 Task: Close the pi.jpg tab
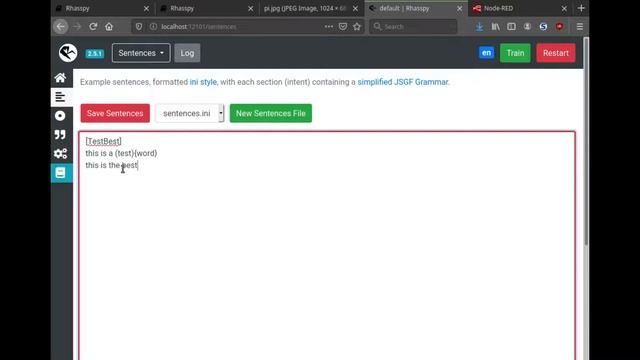point(355,8)
